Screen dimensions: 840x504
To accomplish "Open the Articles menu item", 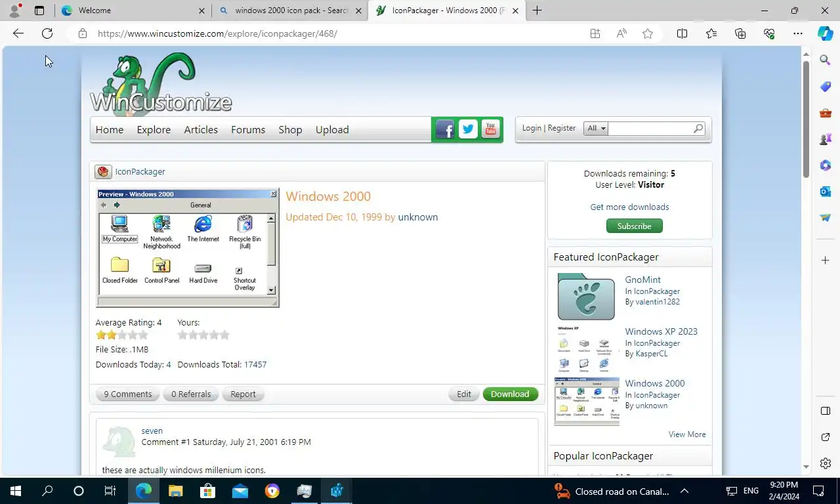I will pos(201,129).
